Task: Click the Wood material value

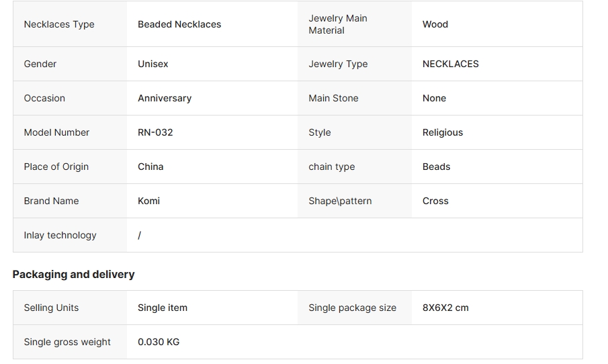Action: 435,24
